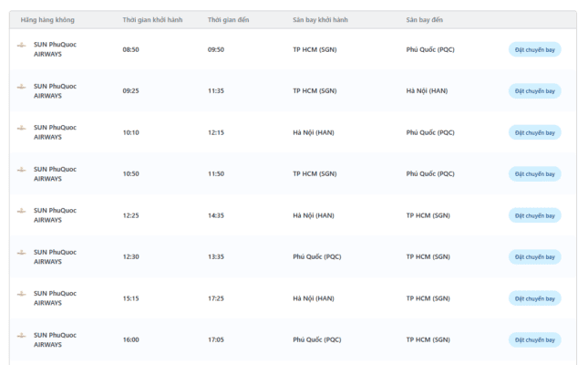
Task: Book the 08:50 TP HCM to Phú Quốc flight
Action: [x=534, y=49]
